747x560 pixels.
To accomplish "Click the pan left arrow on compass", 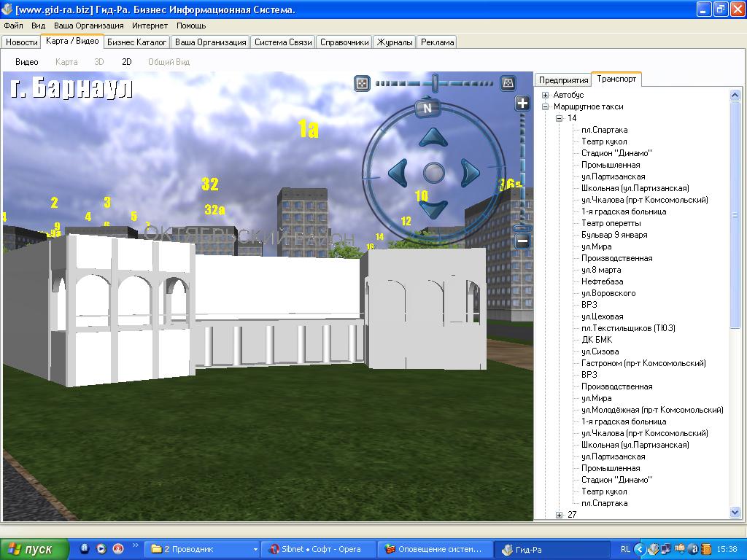I will tap(398, 173).
